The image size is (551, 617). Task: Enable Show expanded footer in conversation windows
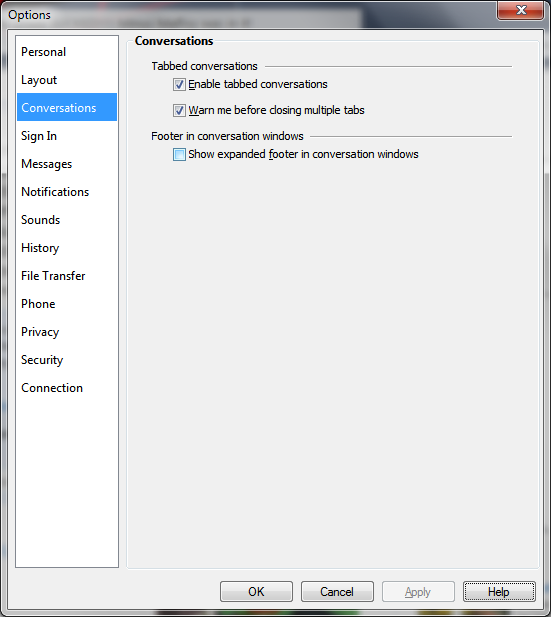(x=179, y=155)
